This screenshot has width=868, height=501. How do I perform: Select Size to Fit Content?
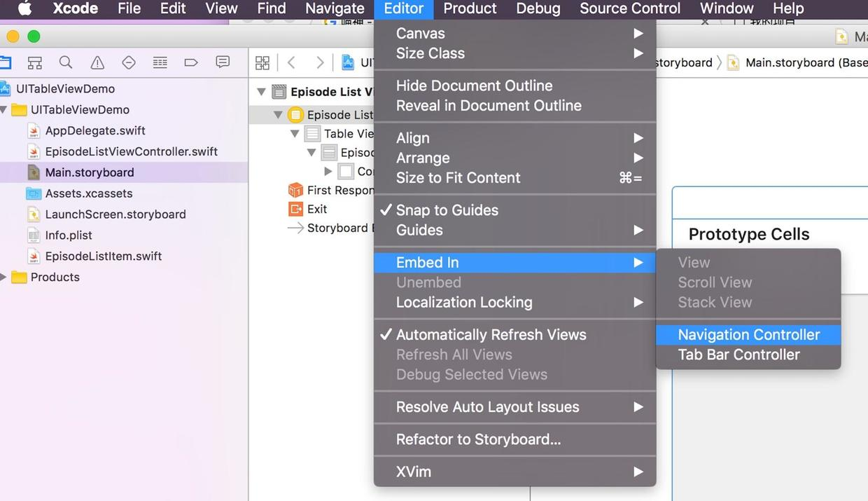(514, 178)
